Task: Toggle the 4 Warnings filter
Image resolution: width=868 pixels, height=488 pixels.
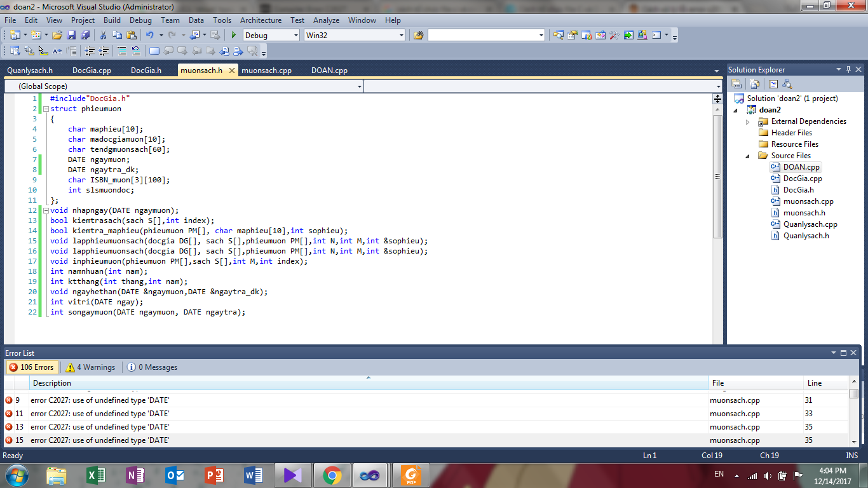Action: (90, 367)
